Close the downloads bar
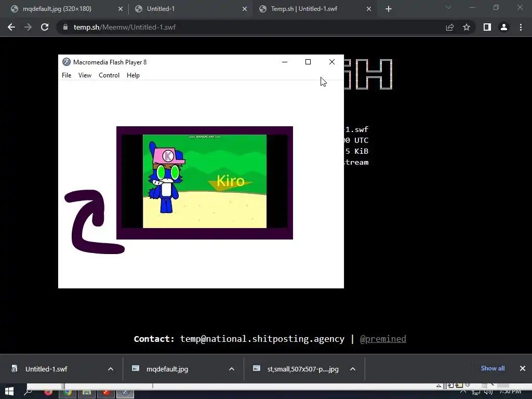This screenshot has width=532, height=399. (x=523, y=368)
